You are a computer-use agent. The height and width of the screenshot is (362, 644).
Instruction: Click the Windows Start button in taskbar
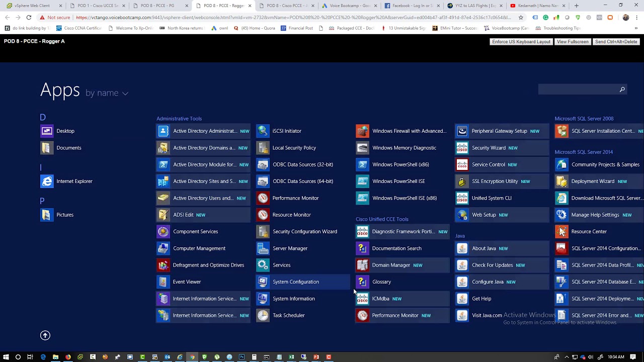coord(6,357)
